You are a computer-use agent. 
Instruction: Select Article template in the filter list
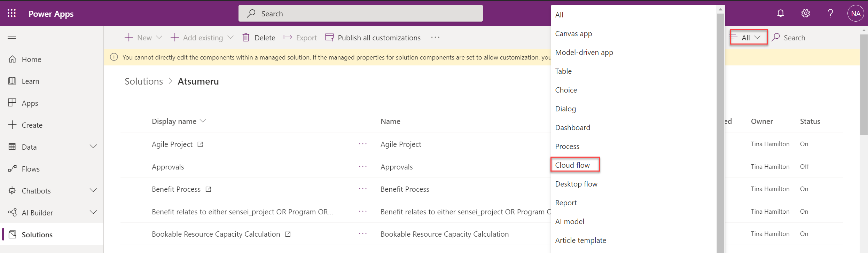pyautogui.click(x=634, y=240)
